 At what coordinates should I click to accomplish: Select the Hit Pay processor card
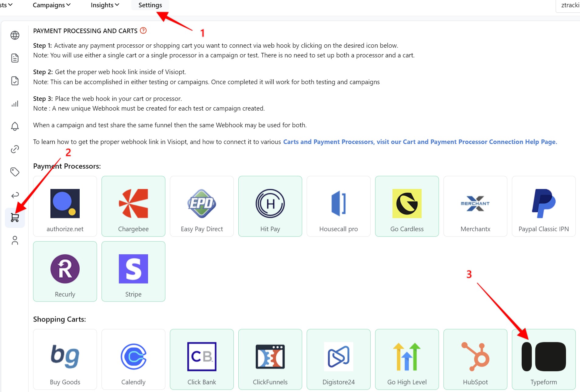pos(270,206)
